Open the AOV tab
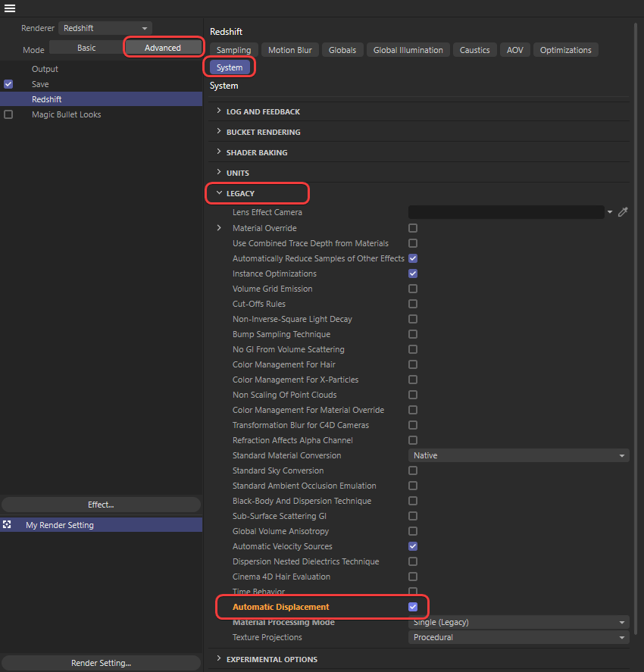Viewport: 644px width, 672px height. coord(515,50)
